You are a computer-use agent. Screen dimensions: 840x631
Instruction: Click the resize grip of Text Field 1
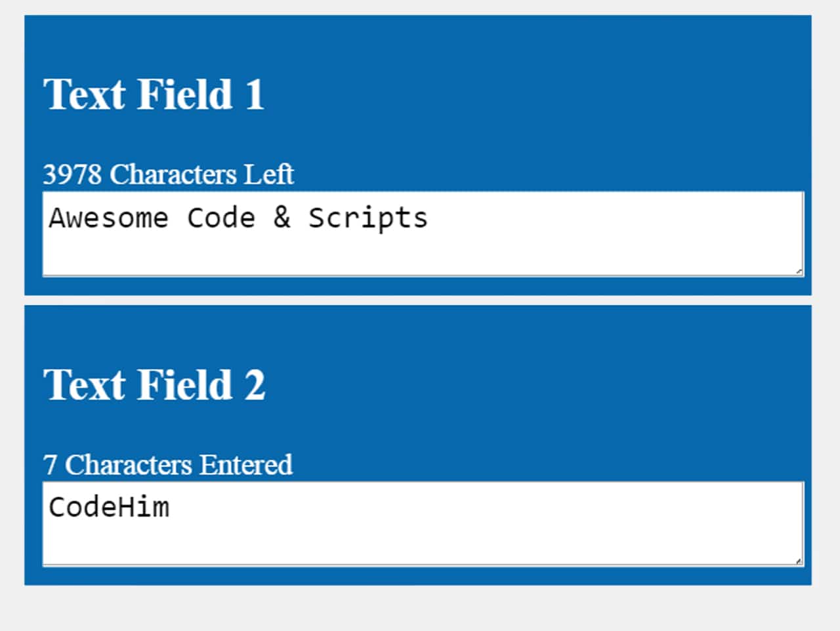pos(798,270)
